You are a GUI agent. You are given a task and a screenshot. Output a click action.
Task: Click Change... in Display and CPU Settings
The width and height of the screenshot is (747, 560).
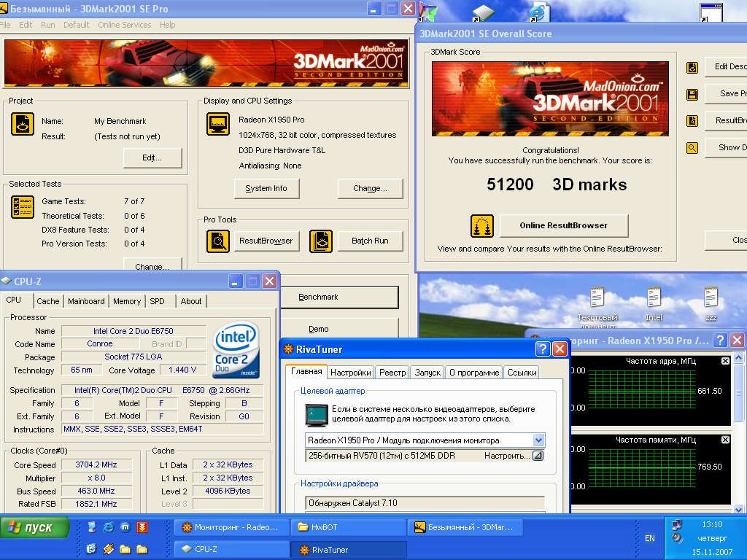[370, 188]
